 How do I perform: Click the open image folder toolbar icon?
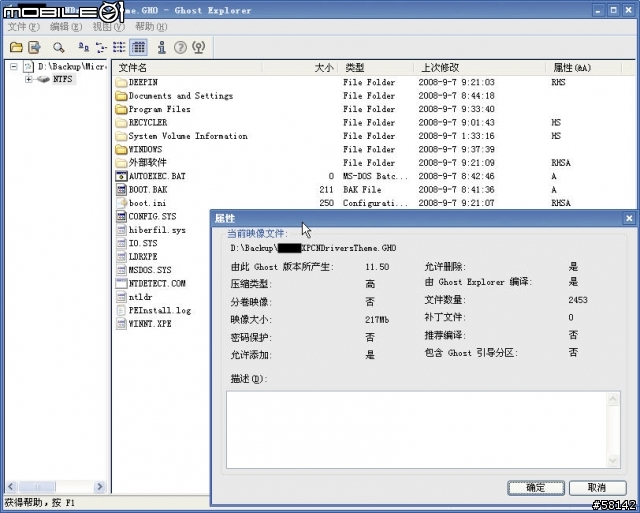click(16, 47)
